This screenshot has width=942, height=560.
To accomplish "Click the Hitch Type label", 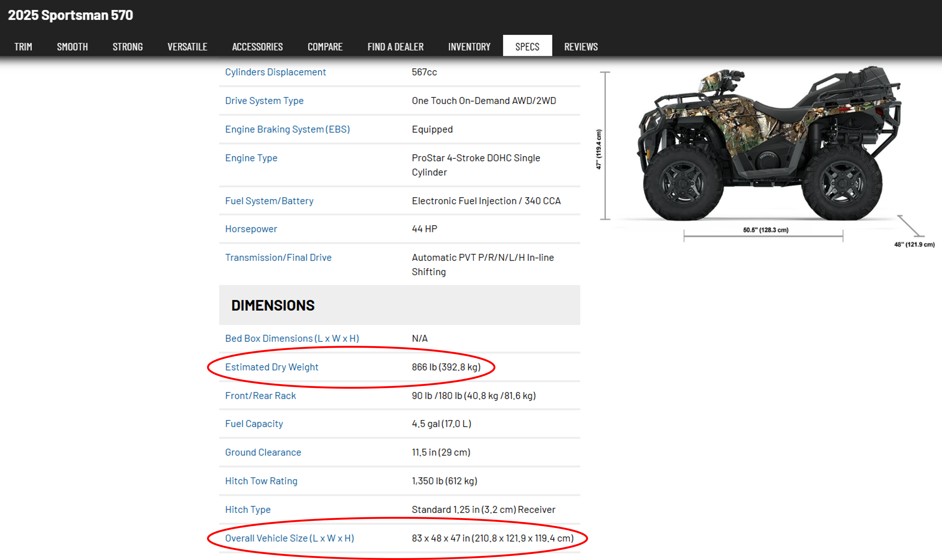I will [248, 510].
